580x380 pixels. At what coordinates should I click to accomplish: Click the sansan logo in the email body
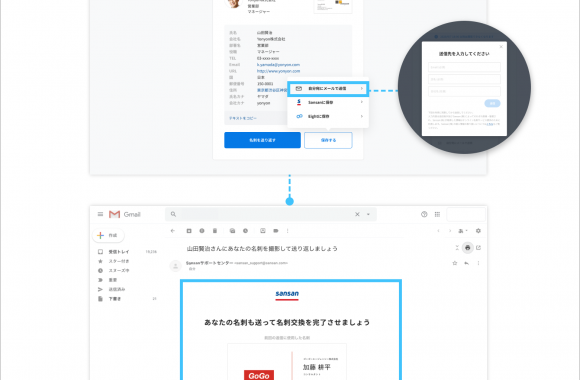coord(287,295)
